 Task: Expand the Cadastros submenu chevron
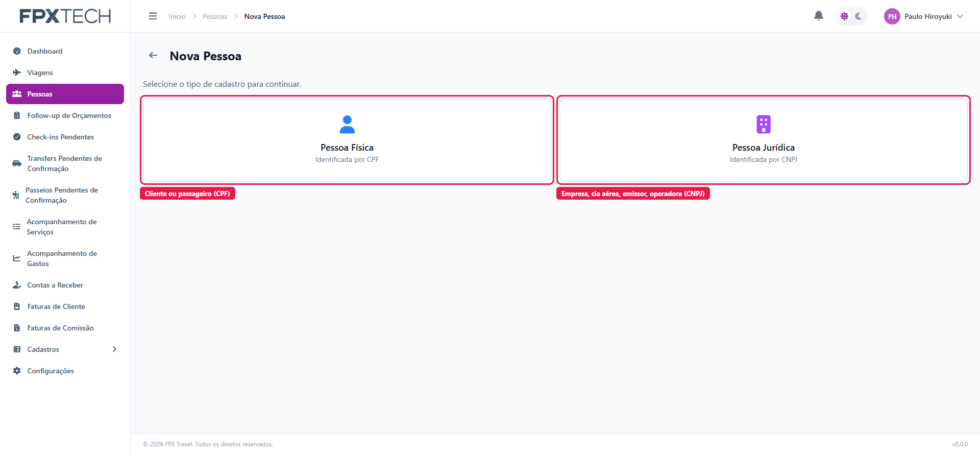coord(114,349)
